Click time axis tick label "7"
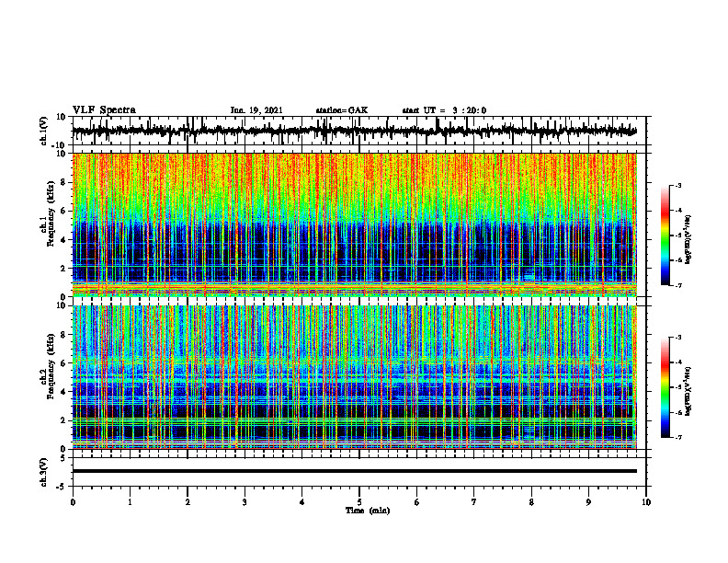This screenshot has height=563, width=728. (x=474, y=502)
